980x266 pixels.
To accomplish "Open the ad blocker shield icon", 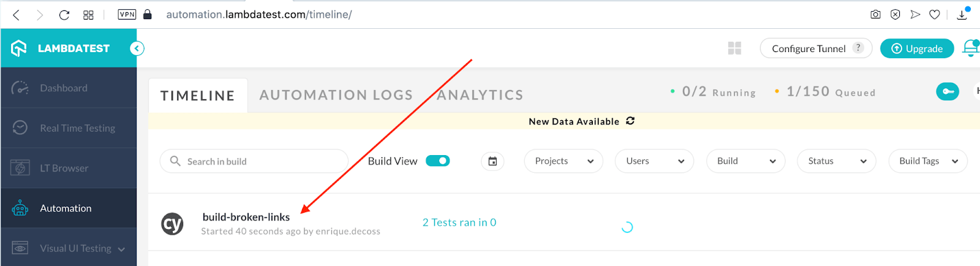I will 895,14.
